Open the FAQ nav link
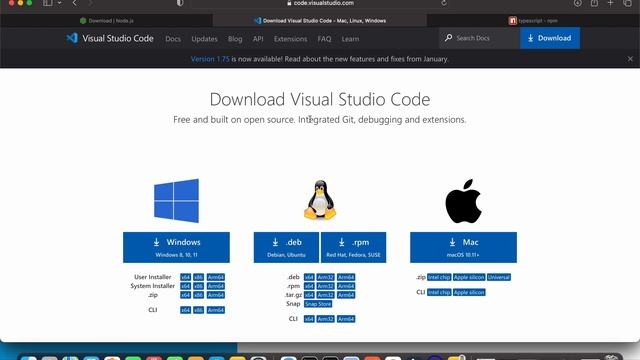The width and height of the screenshot is (640, 360). point(324,39)
